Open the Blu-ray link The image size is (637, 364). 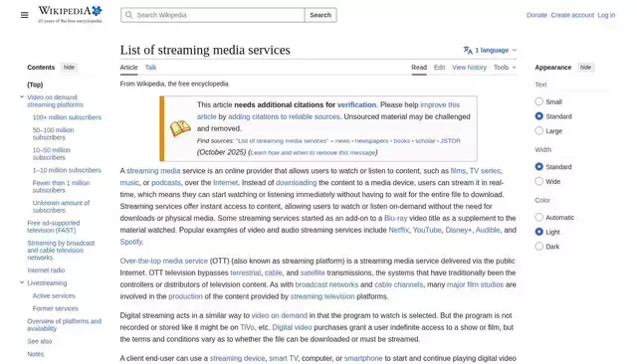click(x=396, y=218)
